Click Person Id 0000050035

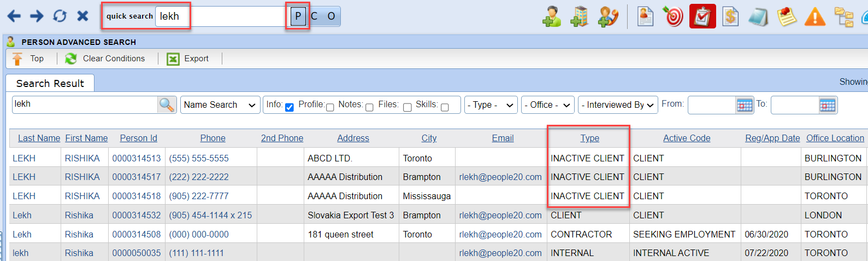point(137,253)
